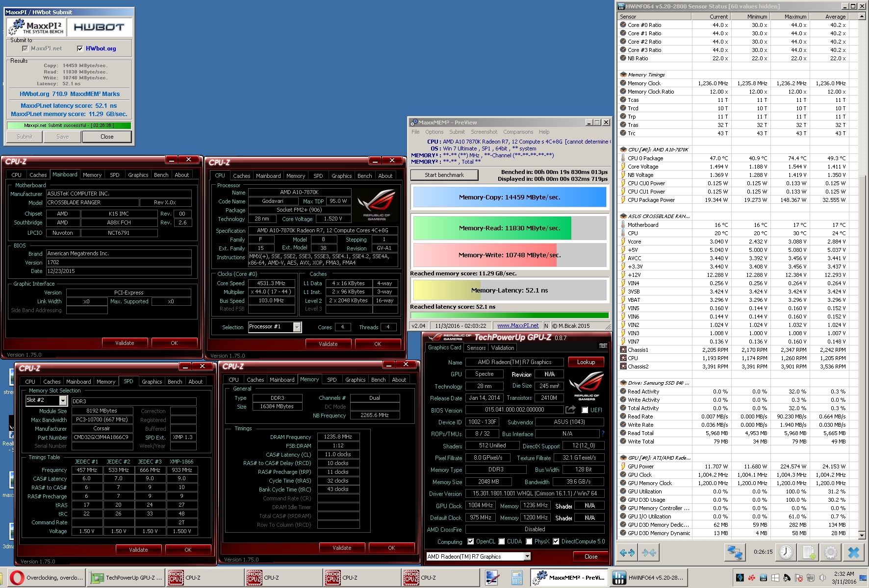
Task: Open Action Center flag tray icon
Action: pyautogui.click(x=798, y=578)
